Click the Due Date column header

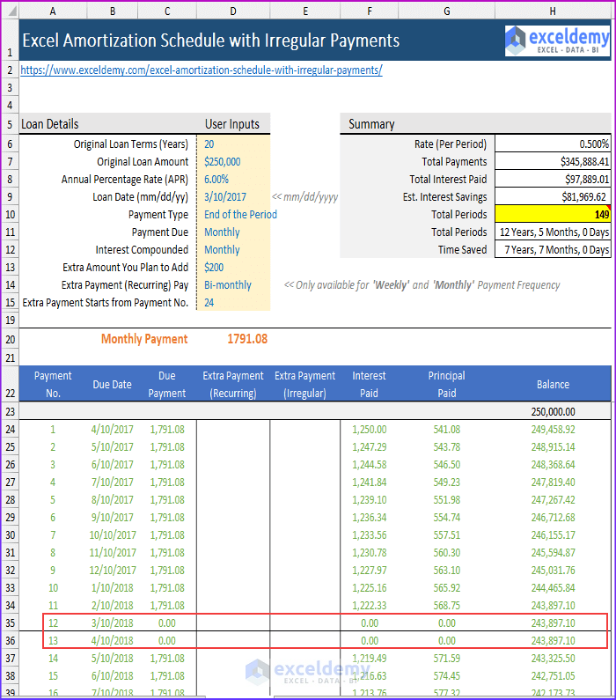pos(112,385)
